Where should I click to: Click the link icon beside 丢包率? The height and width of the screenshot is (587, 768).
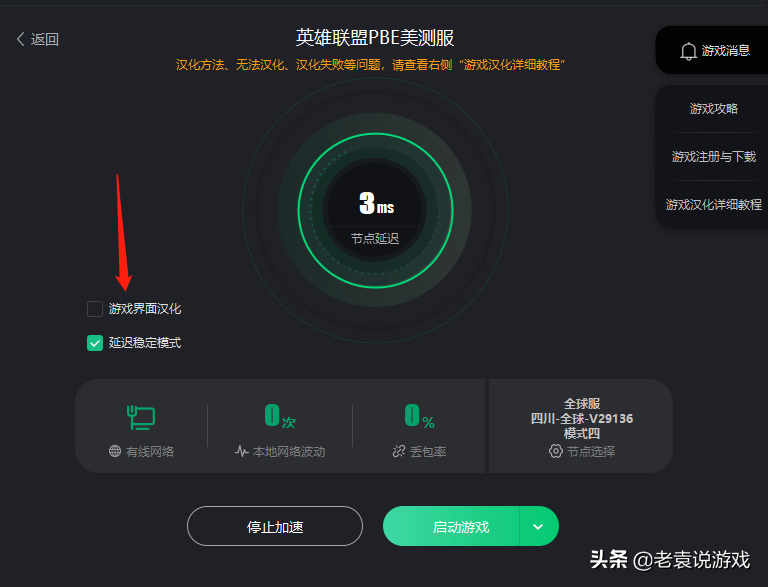tap(399, 451)
